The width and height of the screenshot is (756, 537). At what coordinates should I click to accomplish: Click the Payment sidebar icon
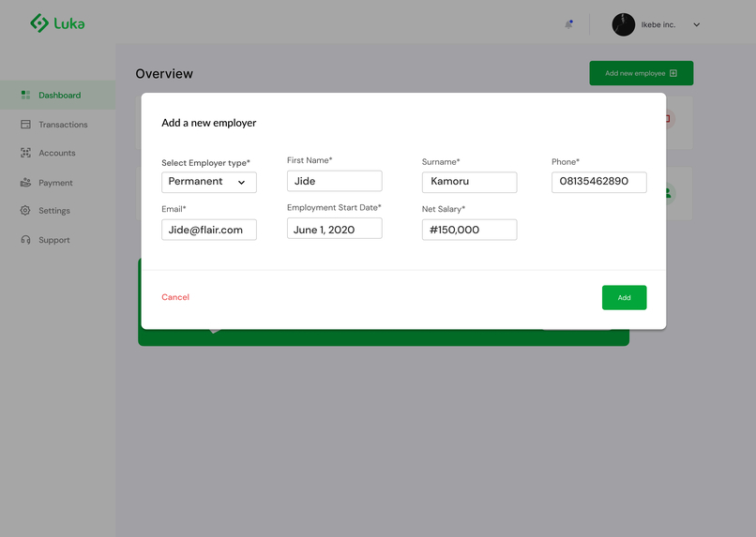(x=25, y=183)
